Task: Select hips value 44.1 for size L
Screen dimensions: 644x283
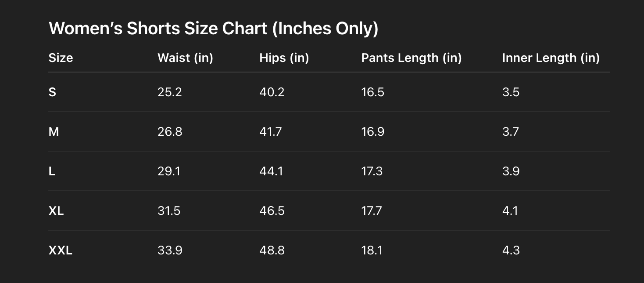Action: 271,171
